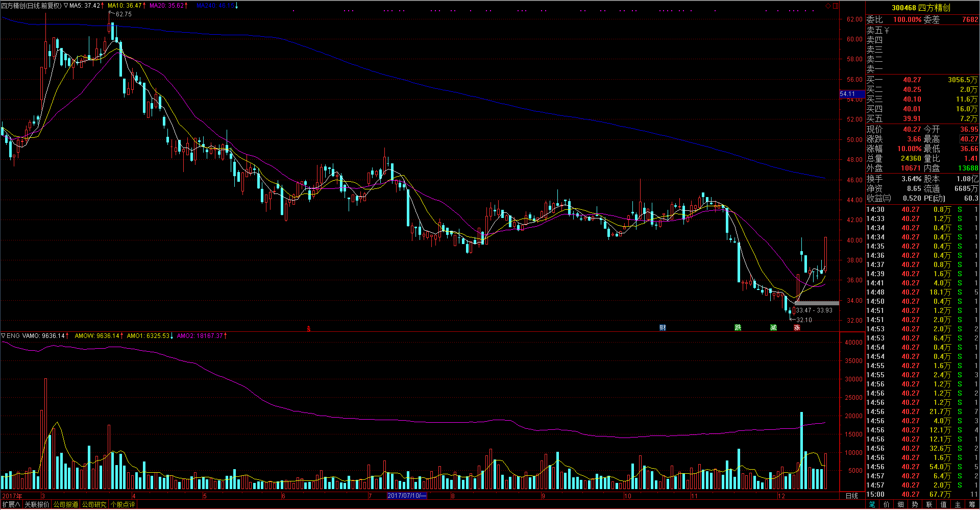Click the 涨 marker below the candles
Screen dimensions: 980x510
[797, 328]
